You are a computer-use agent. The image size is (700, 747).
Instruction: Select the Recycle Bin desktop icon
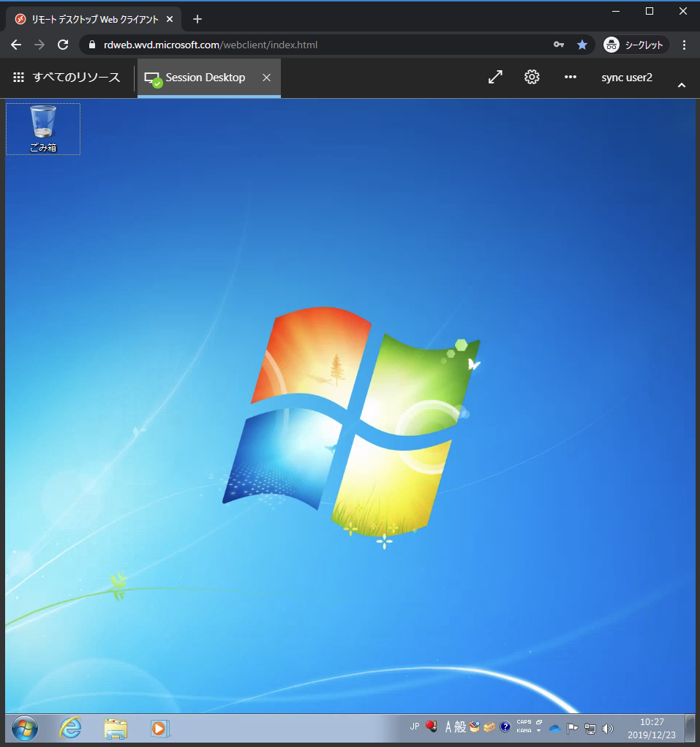[43, 129]
